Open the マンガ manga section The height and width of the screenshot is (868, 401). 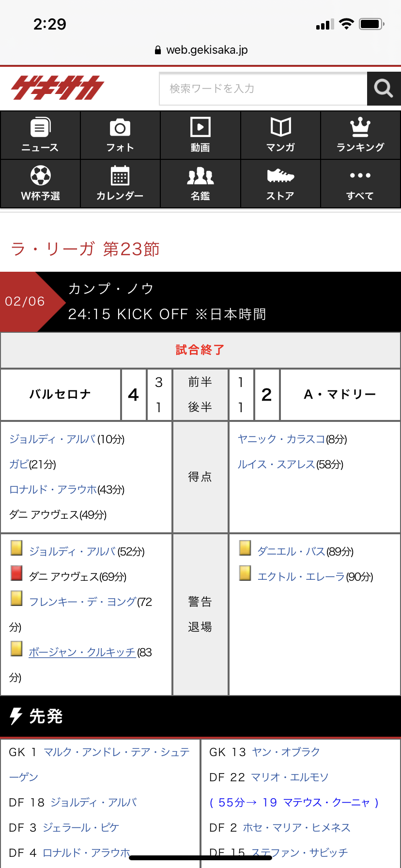coord(280,135)
